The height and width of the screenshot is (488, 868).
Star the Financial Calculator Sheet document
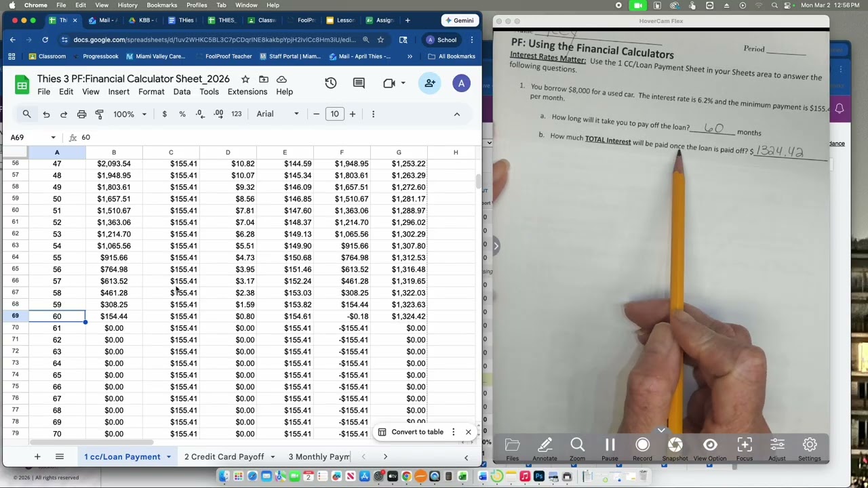click(x=245, y=79)
